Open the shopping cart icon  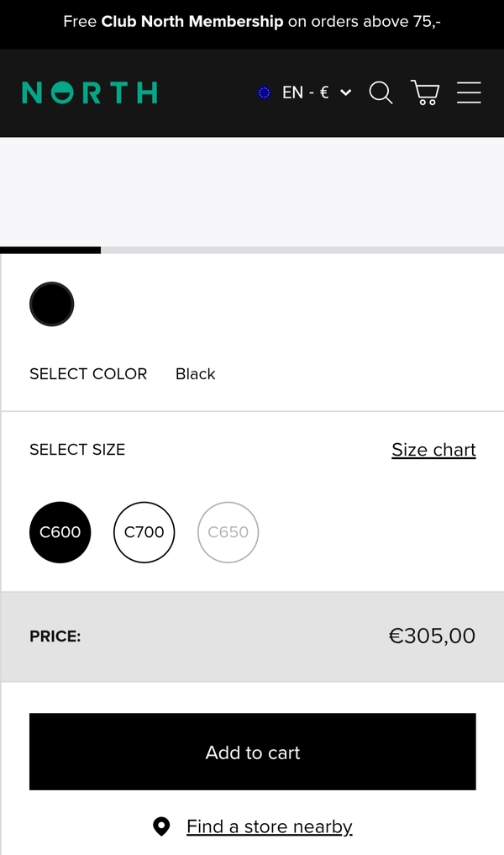point(425,92)
